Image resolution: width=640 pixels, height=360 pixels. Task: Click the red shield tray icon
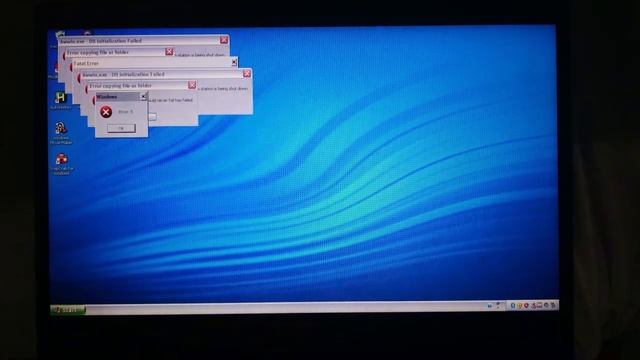[x=526, y=306]
